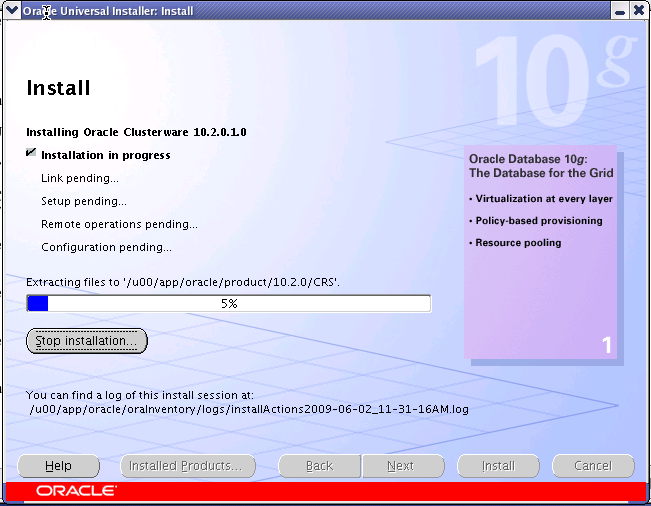Viewport: 651px width, 506px height.
Task: Click the Cancel button
Action: pyautogui.click(x=593, y=466)
